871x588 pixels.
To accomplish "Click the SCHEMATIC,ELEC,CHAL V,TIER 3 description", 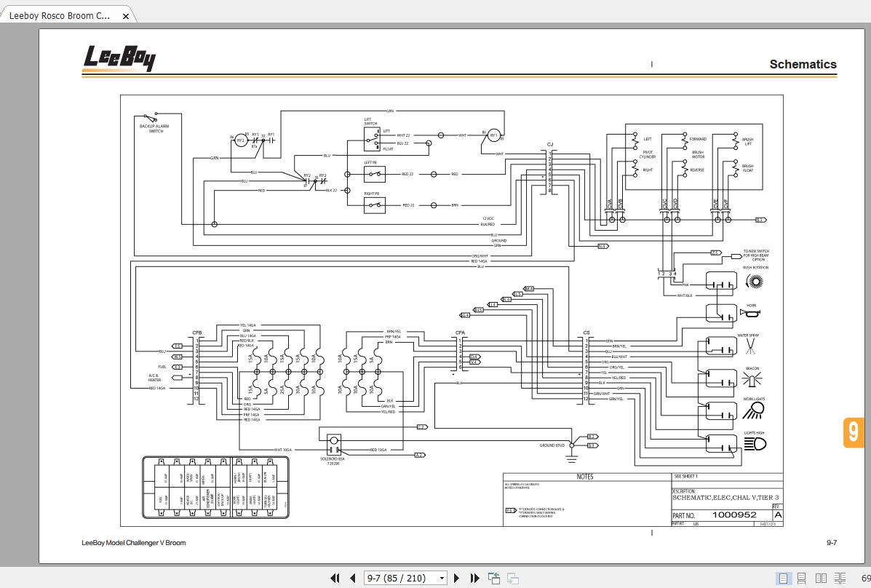I will [725, 498].
